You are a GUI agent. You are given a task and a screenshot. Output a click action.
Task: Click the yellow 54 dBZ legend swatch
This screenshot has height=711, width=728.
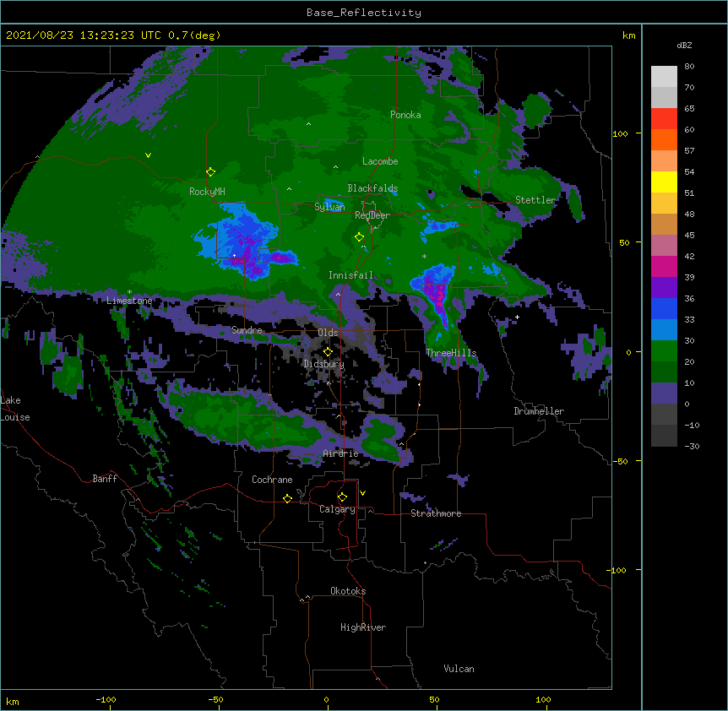coord(664,182)
